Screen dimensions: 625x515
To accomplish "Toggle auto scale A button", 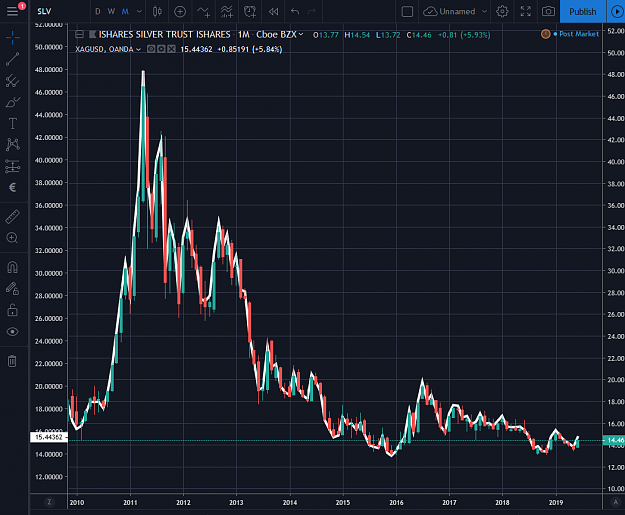I will (615, 502).
